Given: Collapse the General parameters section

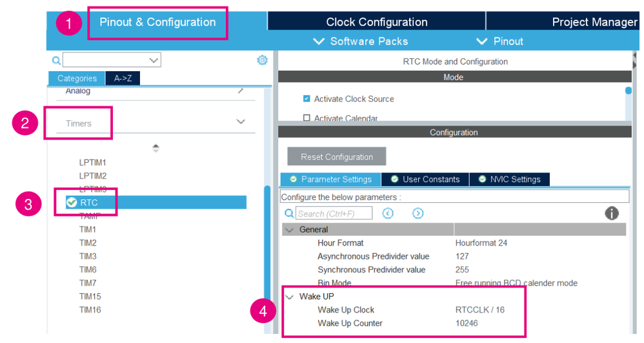Looking at the screenshot, I should pyautogui.click(x=290, y=230).
